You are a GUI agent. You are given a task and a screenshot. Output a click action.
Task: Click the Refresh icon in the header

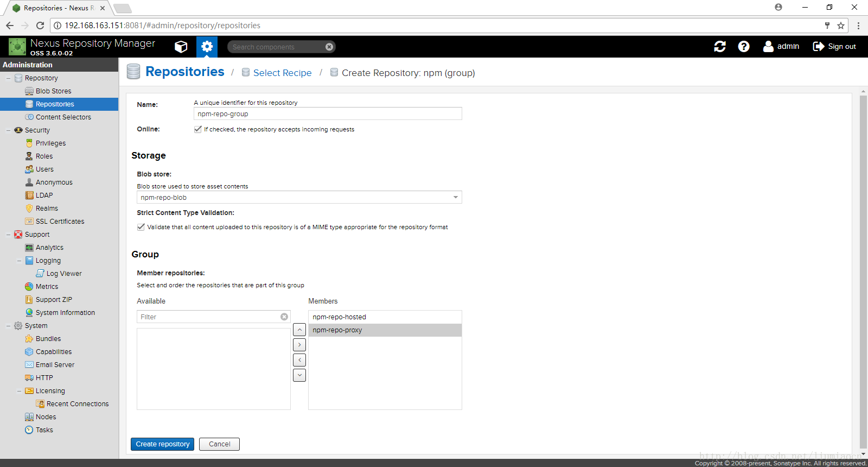(720, 47)
